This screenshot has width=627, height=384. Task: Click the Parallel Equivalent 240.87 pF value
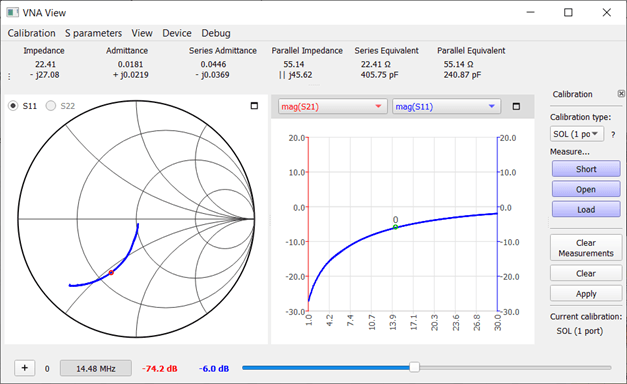click(x=462, y=75)
